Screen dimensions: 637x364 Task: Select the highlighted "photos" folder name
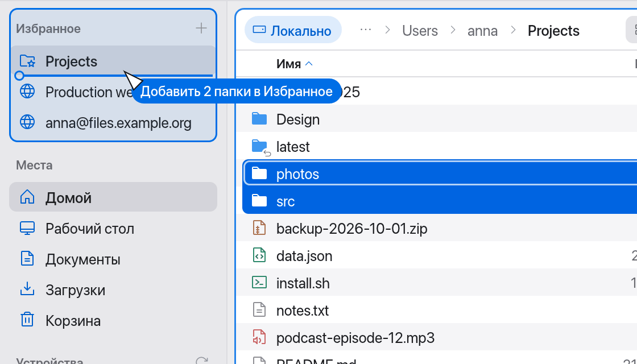pyautogui.click(x=298, y=174)
